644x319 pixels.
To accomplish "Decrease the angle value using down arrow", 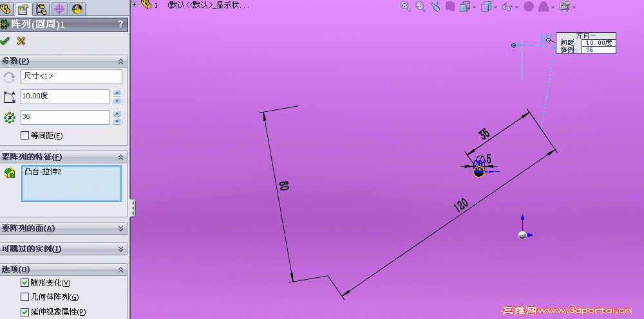I will click(117, 100).
